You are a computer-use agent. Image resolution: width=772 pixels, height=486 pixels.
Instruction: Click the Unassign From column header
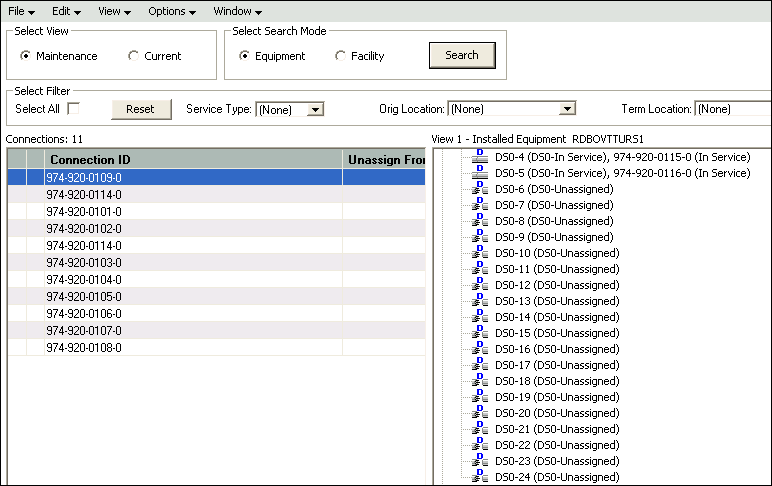point(386,160)
